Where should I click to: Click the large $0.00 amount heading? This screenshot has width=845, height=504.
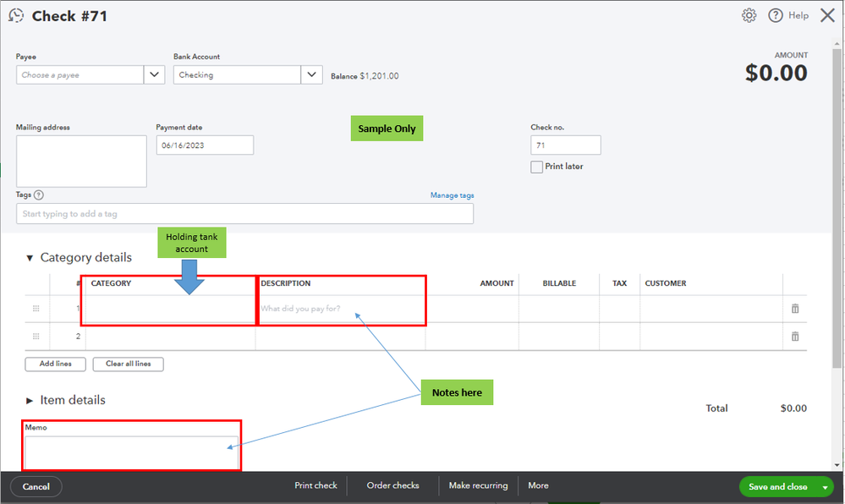[x=776, y=73]
